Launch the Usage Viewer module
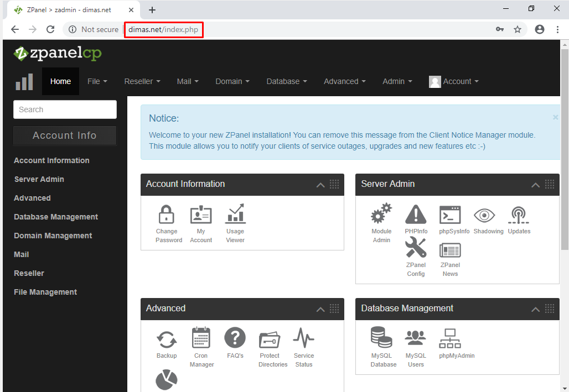569x392 pixels. click(x=235, y=223)
